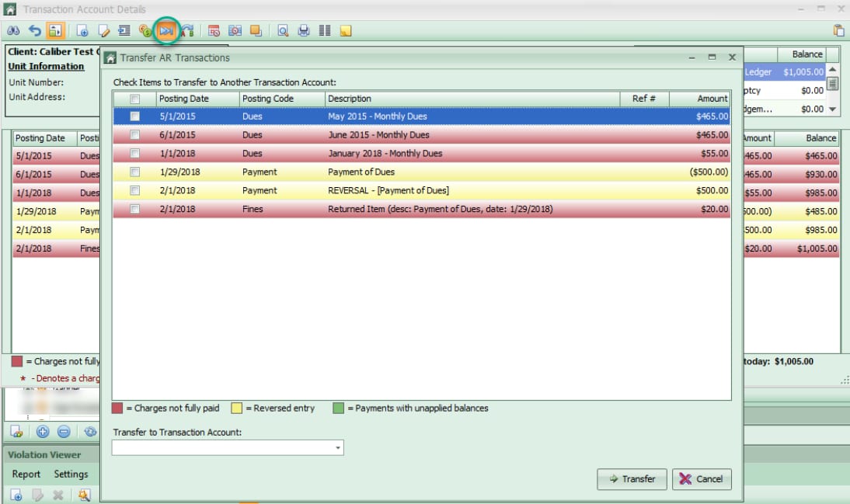Click the new violation icon under Violation Viewer

point(16,495)
